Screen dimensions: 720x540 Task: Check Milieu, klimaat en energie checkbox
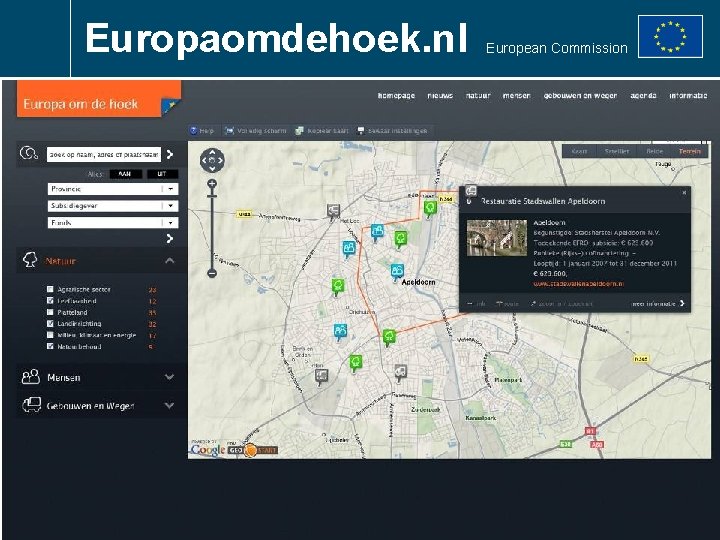[50, 335]
